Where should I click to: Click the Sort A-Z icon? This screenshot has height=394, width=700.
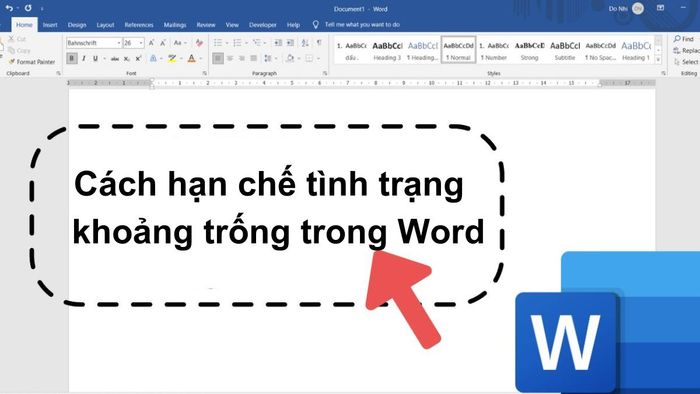[x=305, y=43]
